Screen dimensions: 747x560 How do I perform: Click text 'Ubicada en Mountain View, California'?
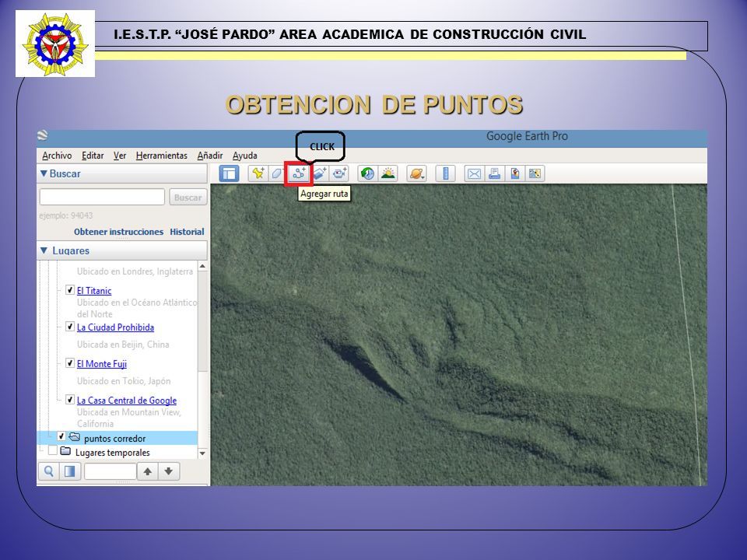[x=129, y=418]
